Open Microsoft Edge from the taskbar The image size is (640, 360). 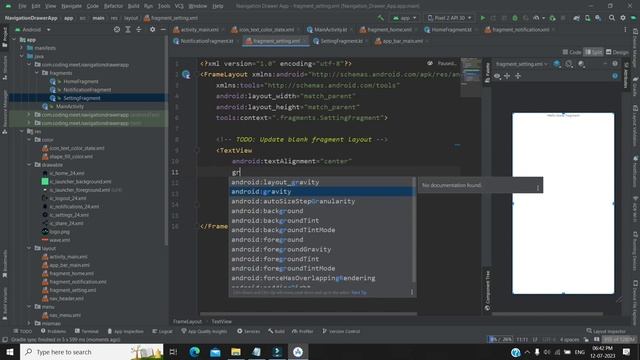pyautogui.click(x=195, y=352)
